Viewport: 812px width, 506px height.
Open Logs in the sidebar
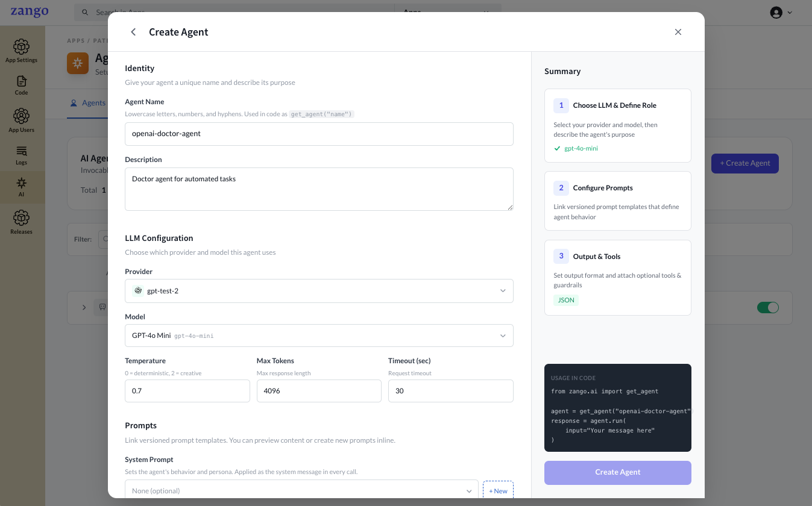22,155
